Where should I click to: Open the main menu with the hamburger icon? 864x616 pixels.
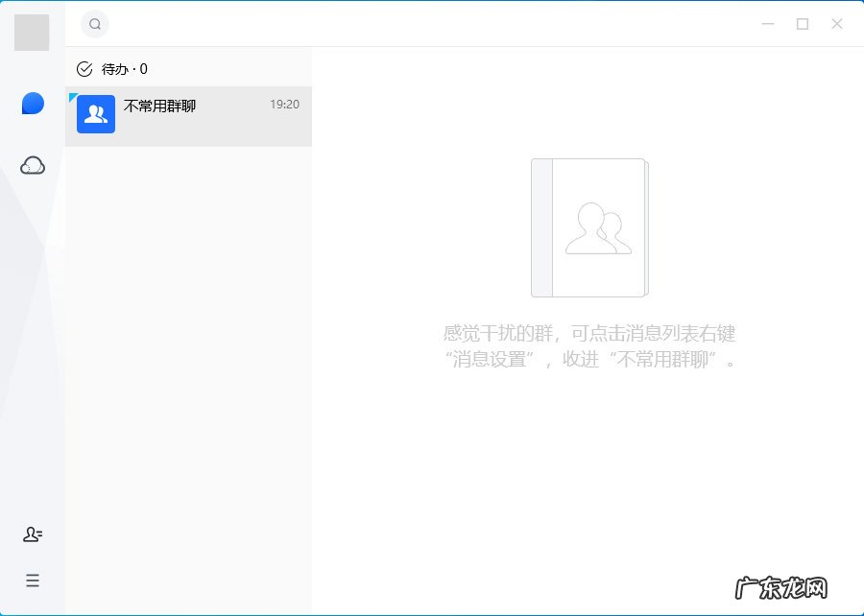click(x=32, y=580)
